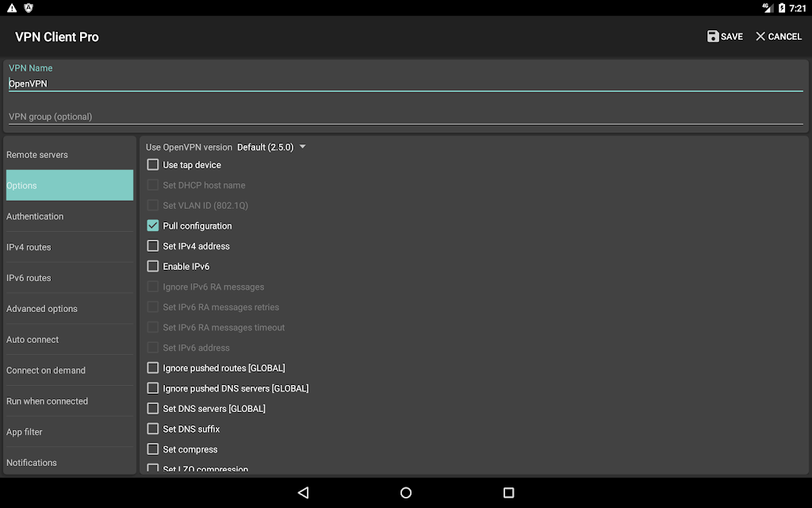This screenshot has height=508, width=812.
Task: Tap the recent apps square icon
Action: (509, 493)
